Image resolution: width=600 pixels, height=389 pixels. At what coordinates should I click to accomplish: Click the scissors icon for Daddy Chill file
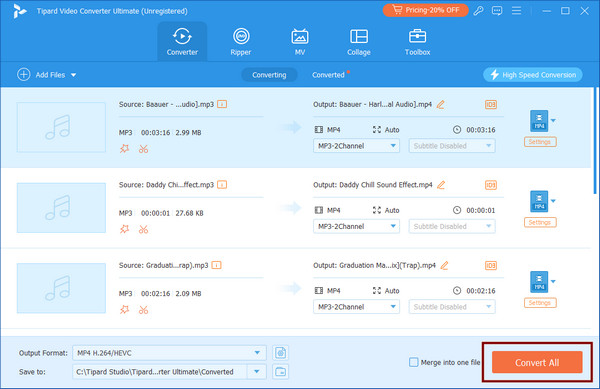(x=143, y=229)
